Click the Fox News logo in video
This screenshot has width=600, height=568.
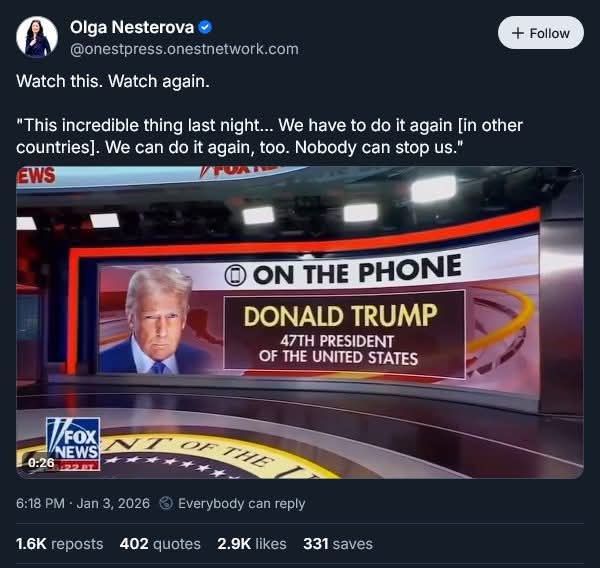[x=73, y=439]
